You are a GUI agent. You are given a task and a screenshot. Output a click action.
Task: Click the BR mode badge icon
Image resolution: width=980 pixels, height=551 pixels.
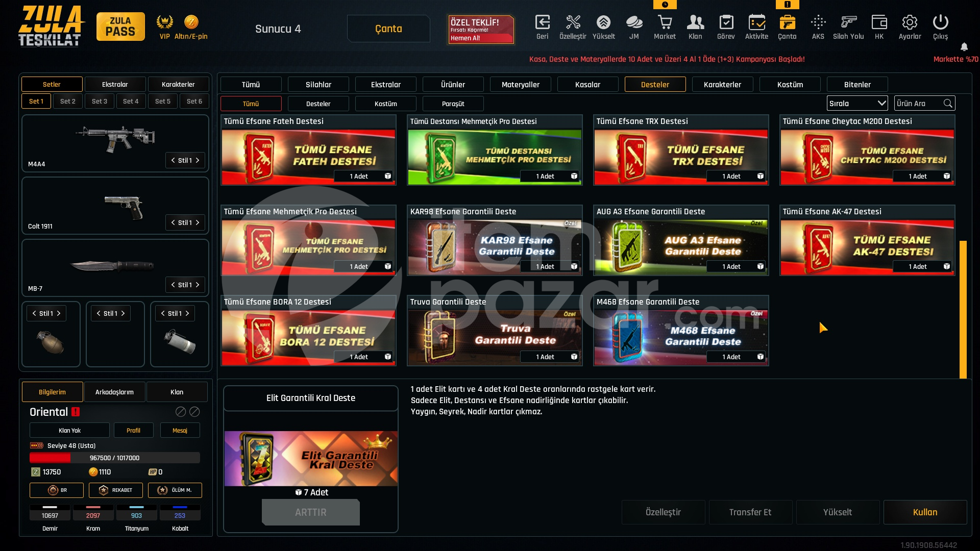(x=53, y=490)
